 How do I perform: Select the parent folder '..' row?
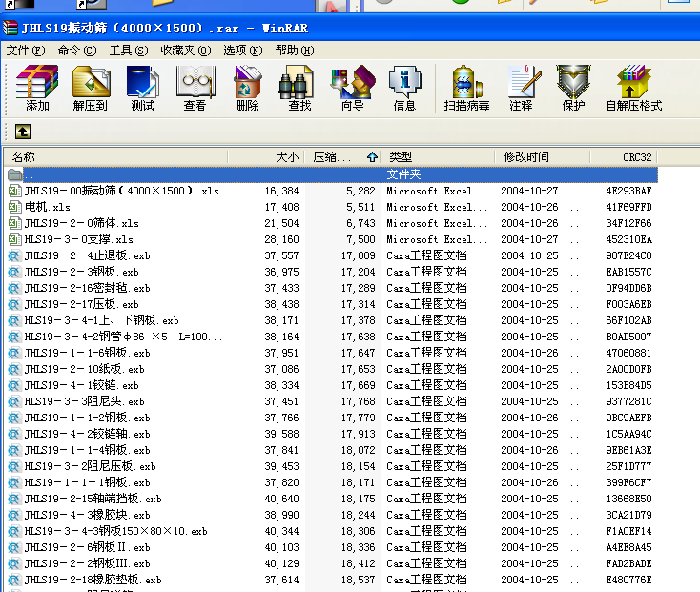(x=333, y=174)
